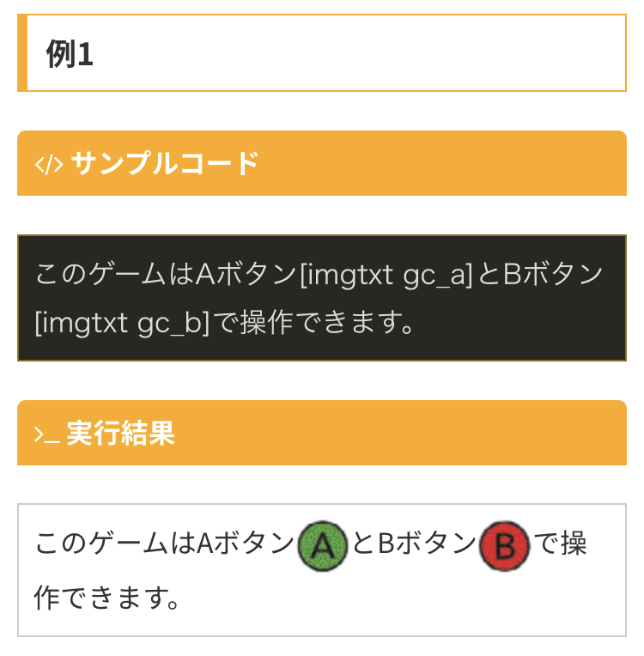Click the サンプルコード header label
The image size is (644, 656).
[x=165, y=163]
